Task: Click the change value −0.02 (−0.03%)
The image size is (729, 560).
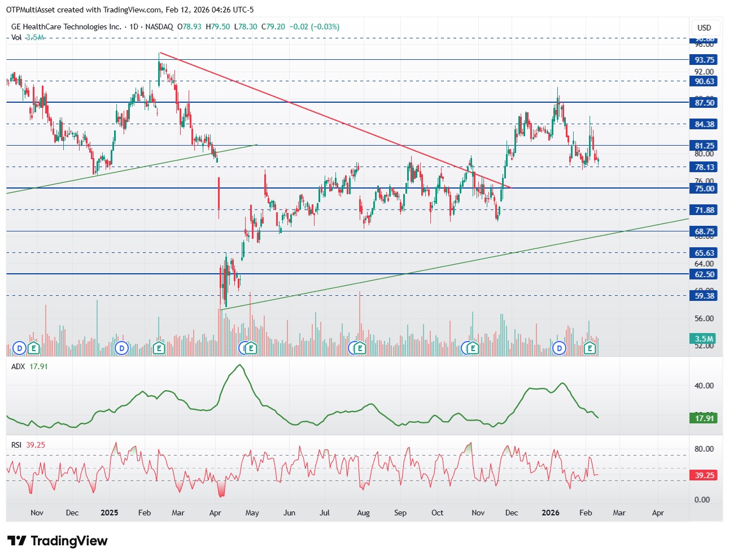Action: [x=315, y=27]
